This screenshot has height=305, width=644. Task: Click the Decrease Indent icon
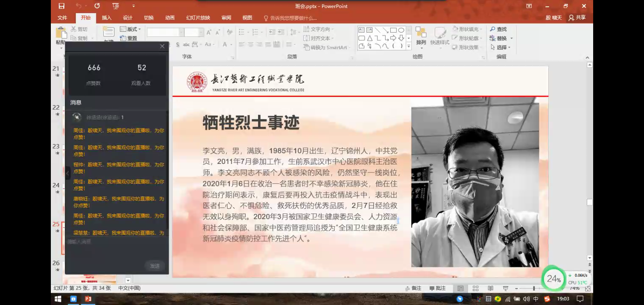tap(272, 32)
